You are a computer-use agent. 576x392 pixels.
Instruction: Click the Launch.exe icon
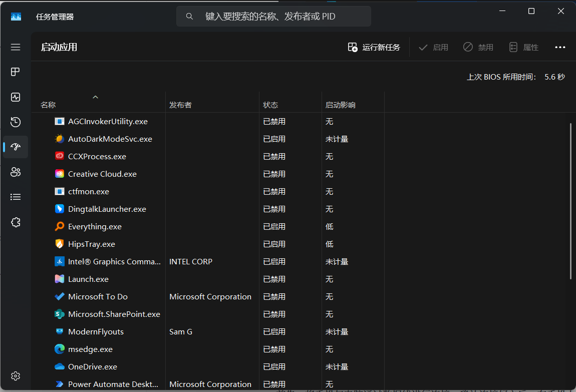tap(60, 279)
